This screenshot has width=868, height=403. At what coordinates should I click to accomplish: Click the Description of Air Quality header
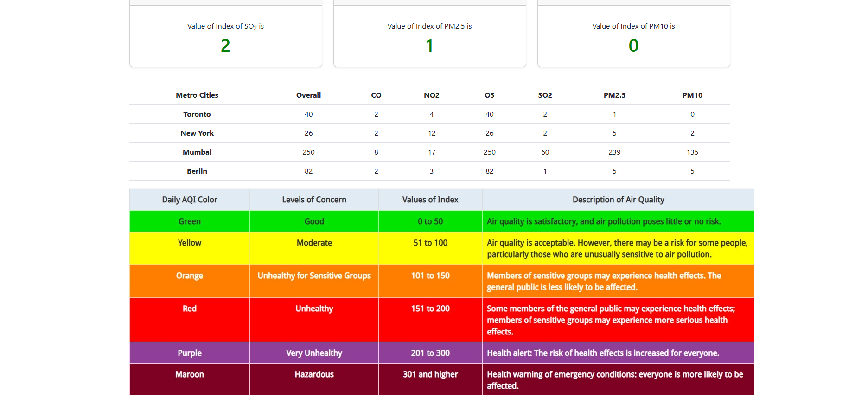coord(618,200)
